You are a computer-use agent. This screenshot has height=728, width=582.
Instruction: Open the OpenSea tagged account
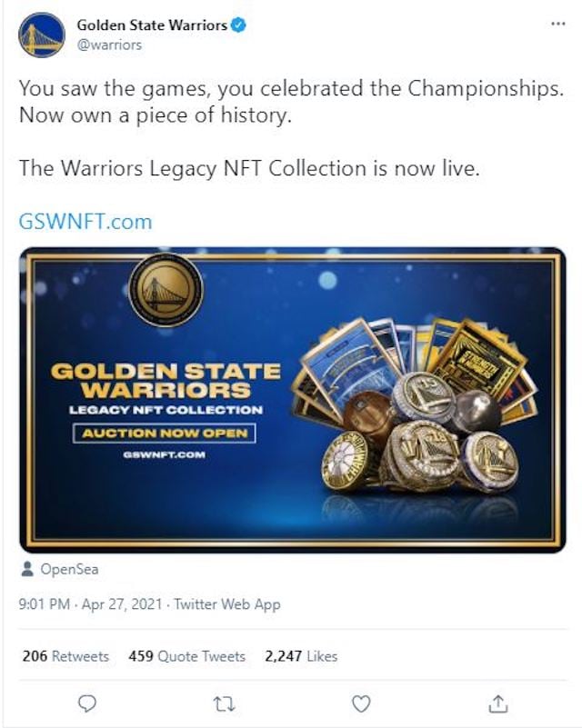(x=69, y=569)
